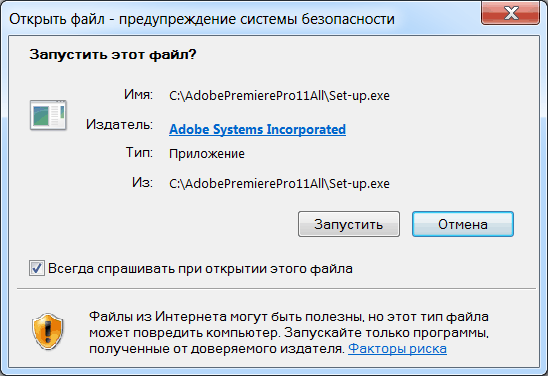The height and width of the screenshot is (376, 548).
Task: Open the Adobe Systems Incorporated publisher link
Action: coord(258,129)
